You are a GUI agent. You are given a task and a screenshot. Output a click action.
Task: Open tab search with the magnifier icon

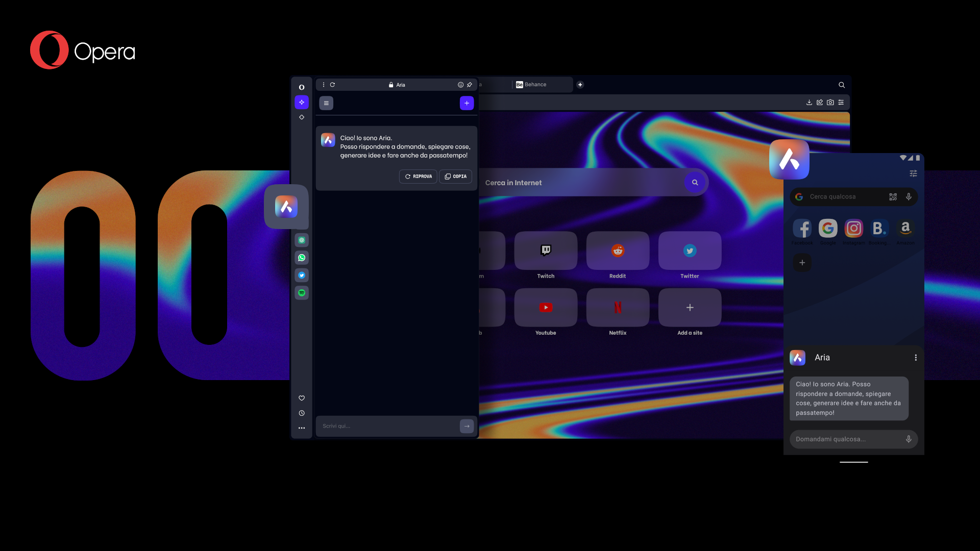[x=841, y=85]
